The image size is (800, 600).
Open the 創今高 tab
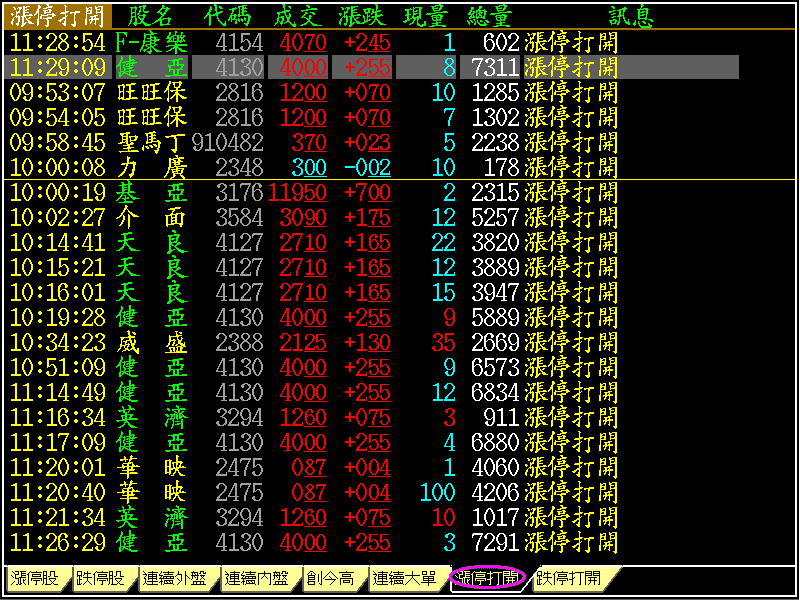tap(331, 578)
